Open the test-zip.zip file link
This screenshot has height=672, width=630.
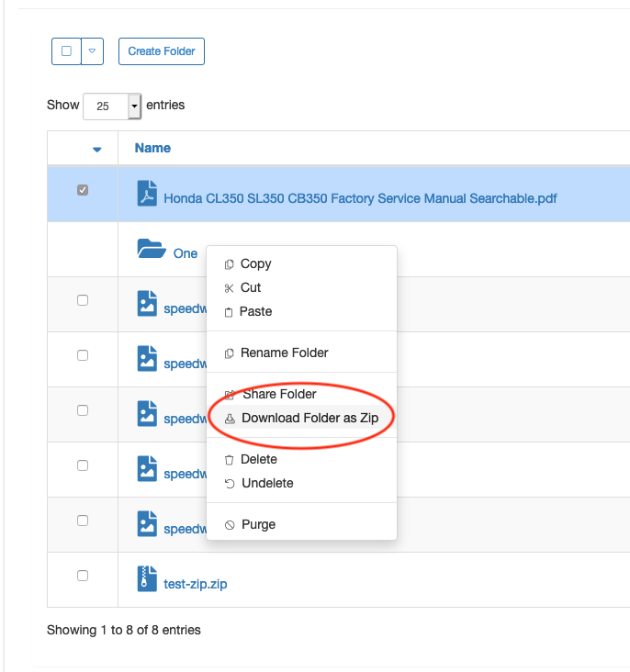click(x=195, y=584)
